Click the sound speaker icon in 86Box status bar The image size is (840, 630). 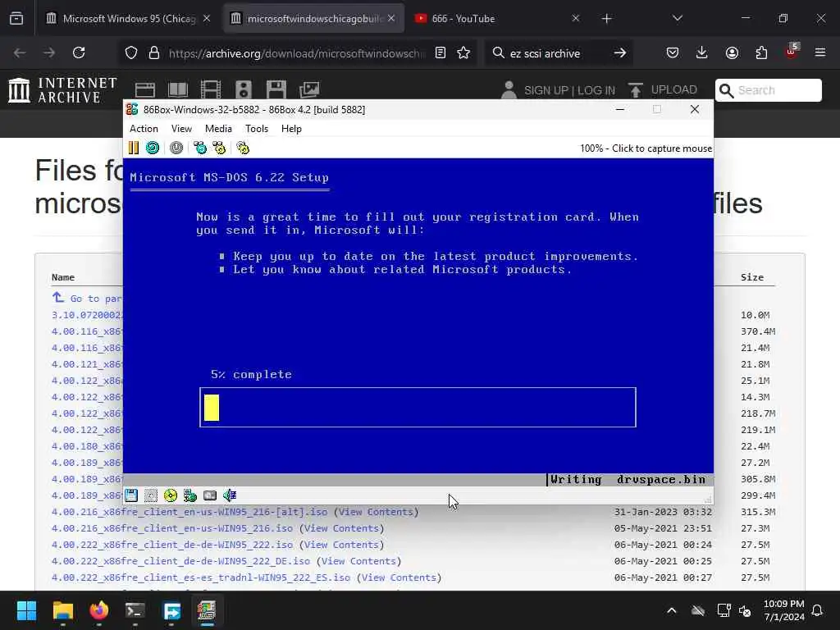coord(230,495)
